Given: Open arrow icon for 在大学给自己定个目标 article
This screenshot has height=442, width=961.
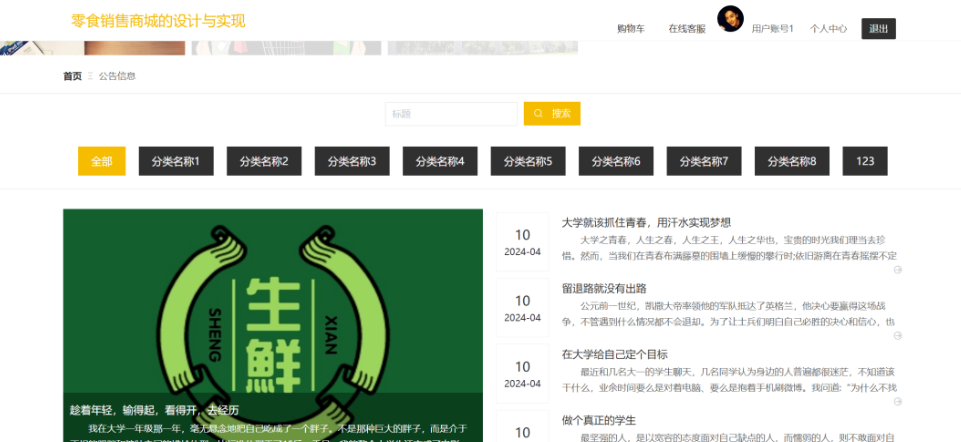Looking at the screenshot, I should [898, 402].
